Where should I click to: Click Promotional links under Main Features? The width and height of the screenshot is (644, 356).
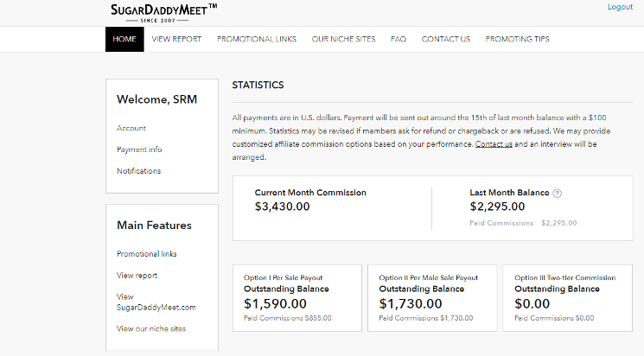(146, 254)
